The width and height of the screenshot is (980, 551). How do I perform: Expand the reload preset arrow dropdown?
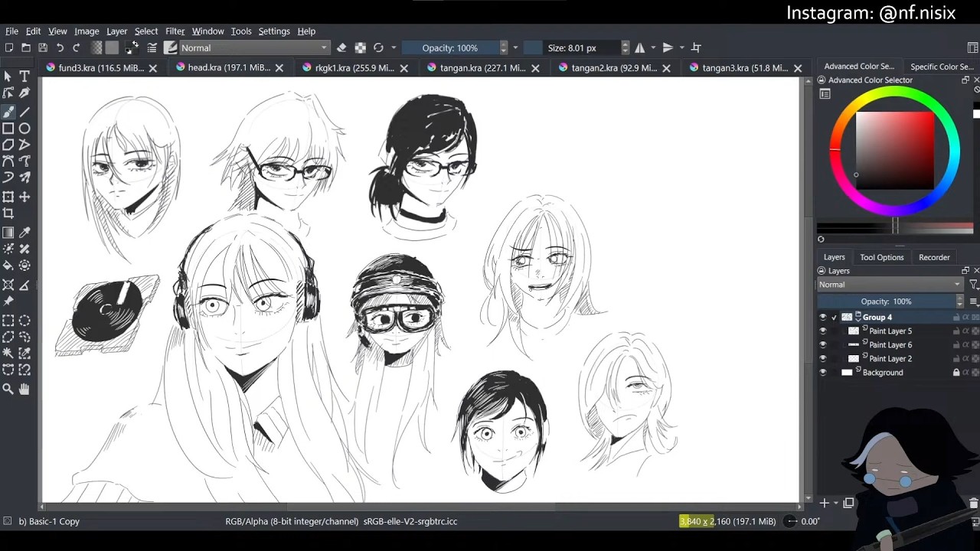(x=394, y=47)
